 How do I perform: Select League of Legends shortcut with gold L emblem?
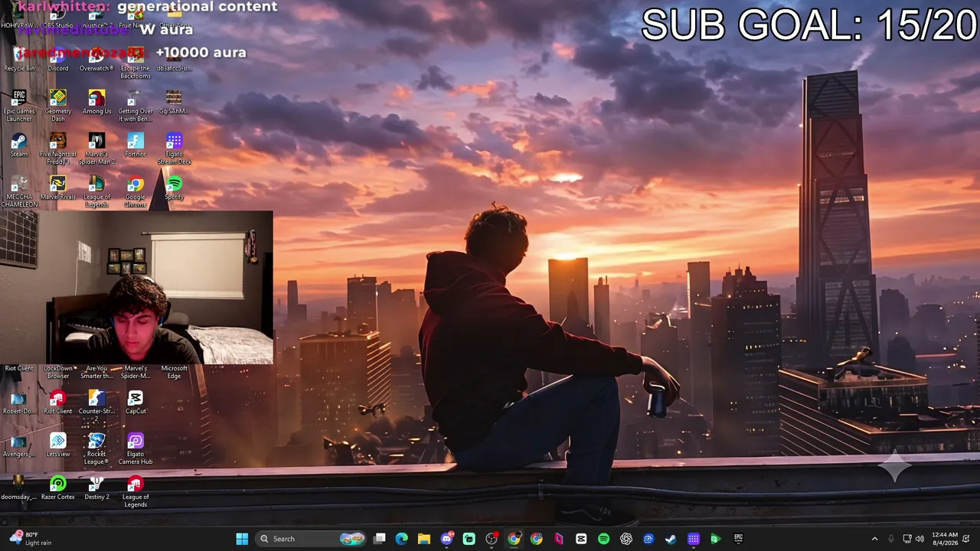pyautogui.click(x=96, y=192)
